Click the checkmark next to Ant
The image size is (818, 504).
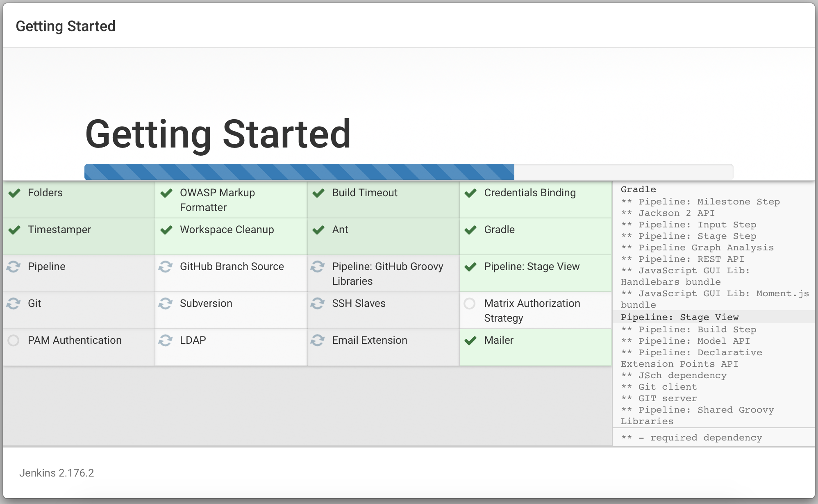point(318,230)
